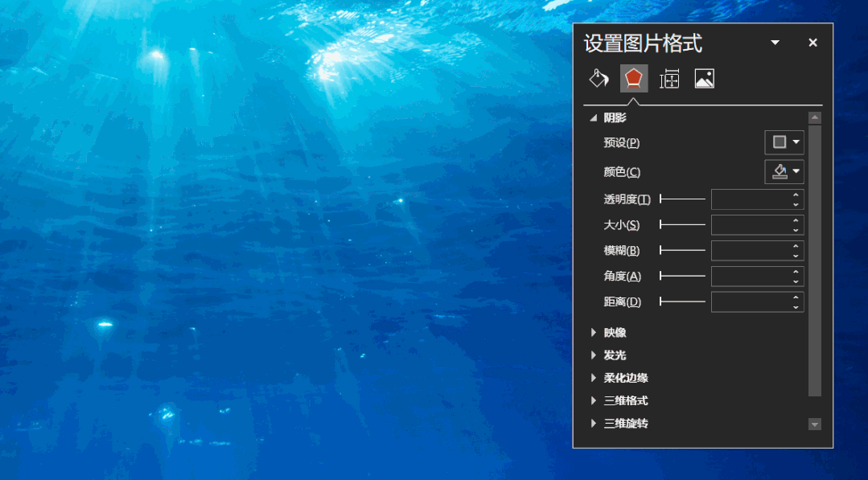Decrease 角度 with the down spinner

[x=796, y=281]
